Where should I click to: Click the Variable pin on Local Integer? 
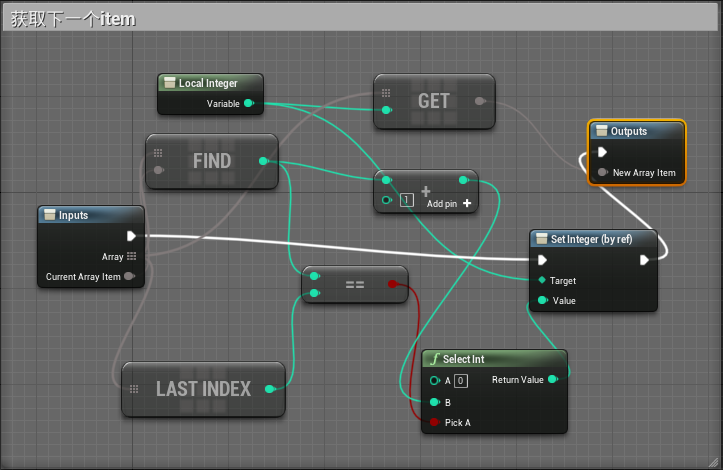pos(248,103)
